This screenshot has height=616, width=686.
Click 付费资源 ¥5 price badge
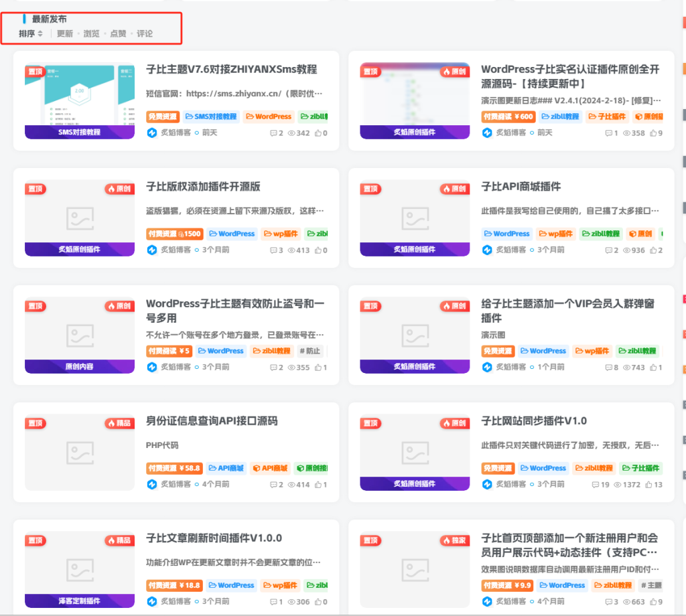[169, 351]
